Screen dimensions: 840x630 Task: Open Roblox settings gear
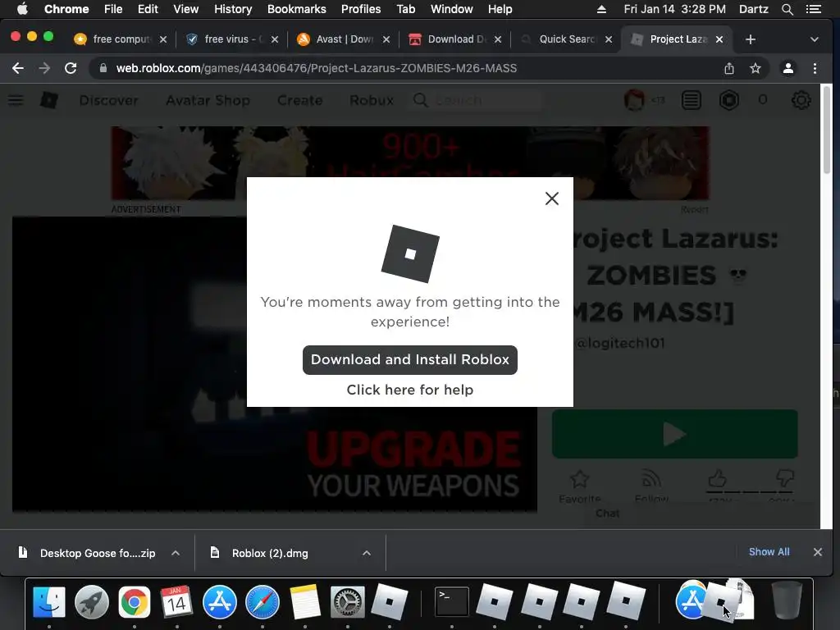pos(801,100)
